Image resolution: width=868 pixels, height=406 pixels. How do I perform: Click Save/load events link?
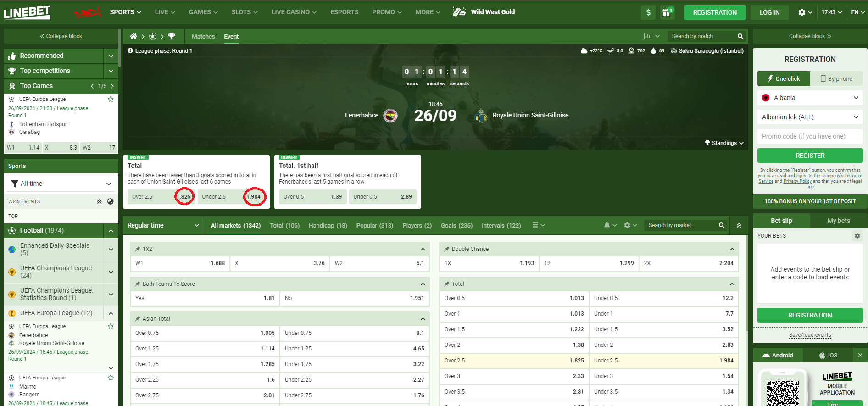[x=810, y=335]
